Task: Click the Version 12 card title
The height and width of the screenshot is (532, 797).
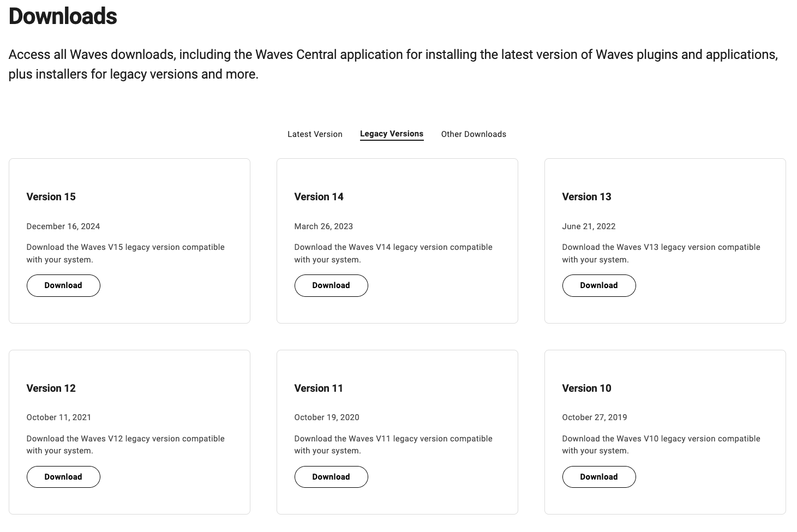Action: click(51, 388)
